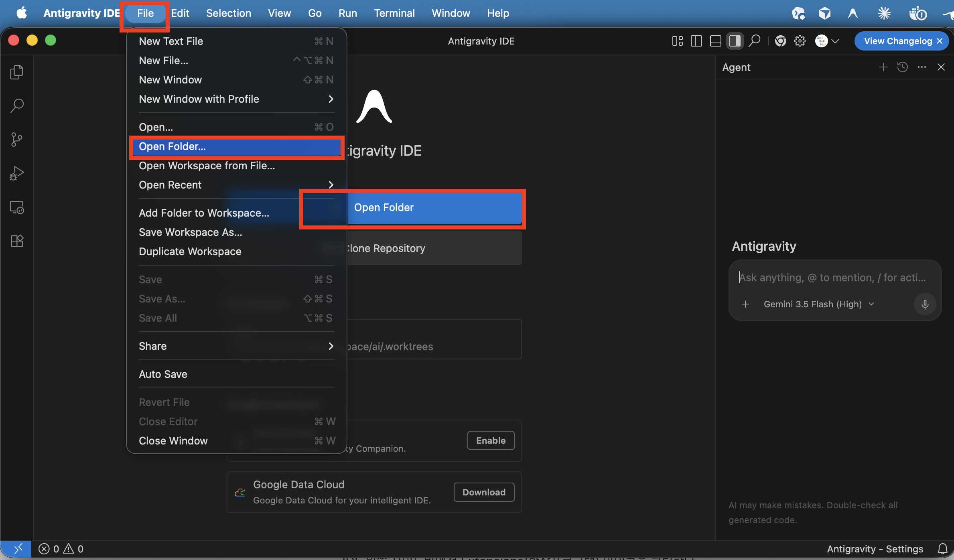
Task: Download Google Data Cloud extension
Action: point(484,492)
